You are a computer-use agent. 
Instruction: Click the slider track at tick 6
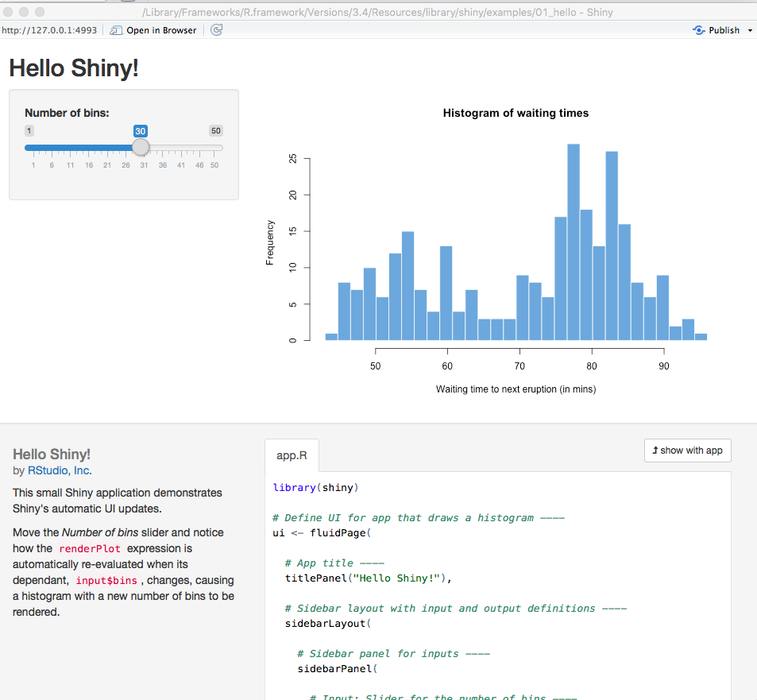(x=52, y=148)
